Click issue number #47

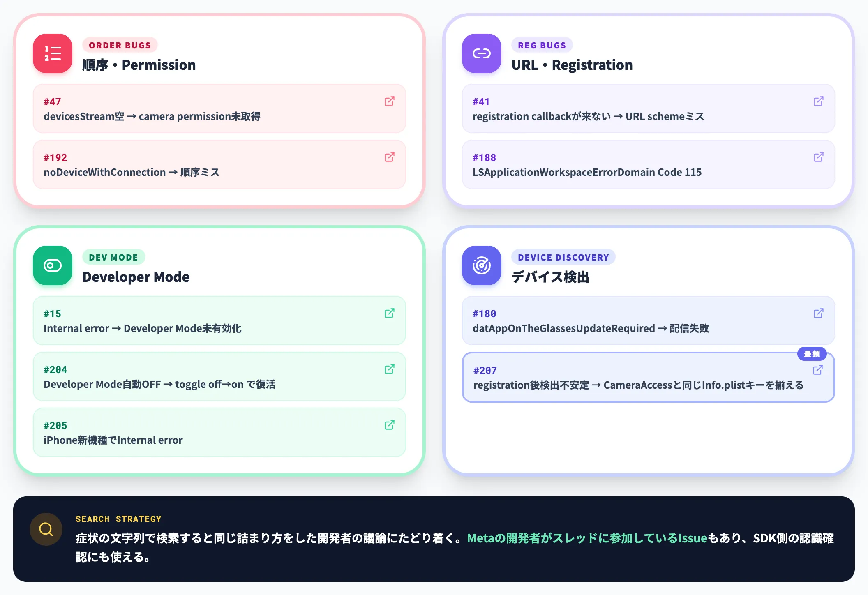tap(52, 101)
